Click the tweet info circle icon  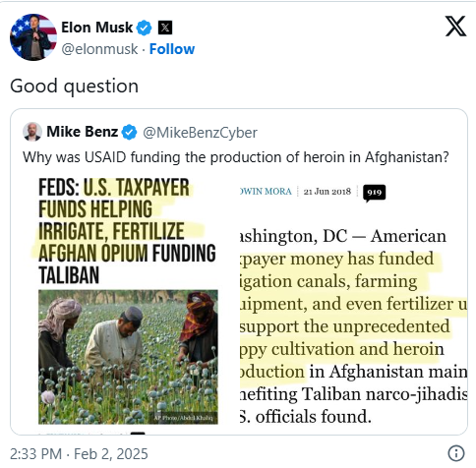(x=456, y=453)
